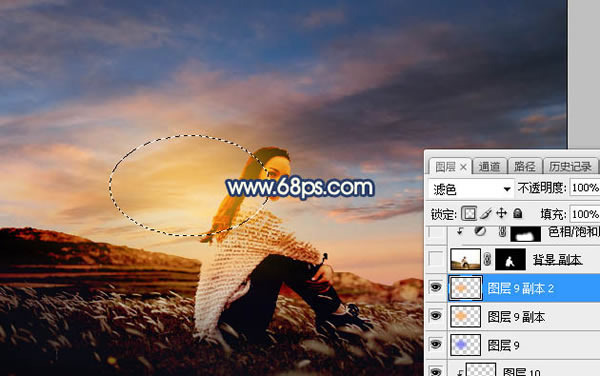Click the 填充 fill value field
Image resolution: width=600 pixels, height=376 pixels.
coord(584,214)
